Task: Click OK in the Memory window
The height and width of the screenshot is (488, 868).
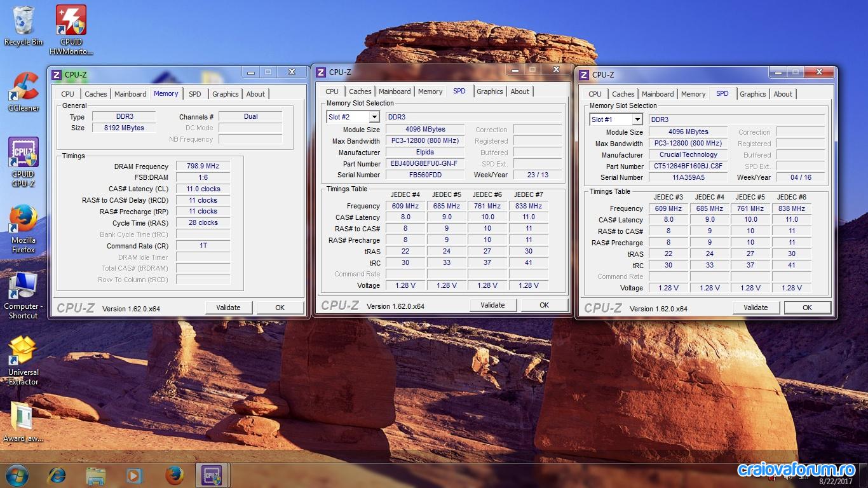Action: click(280, 308)
